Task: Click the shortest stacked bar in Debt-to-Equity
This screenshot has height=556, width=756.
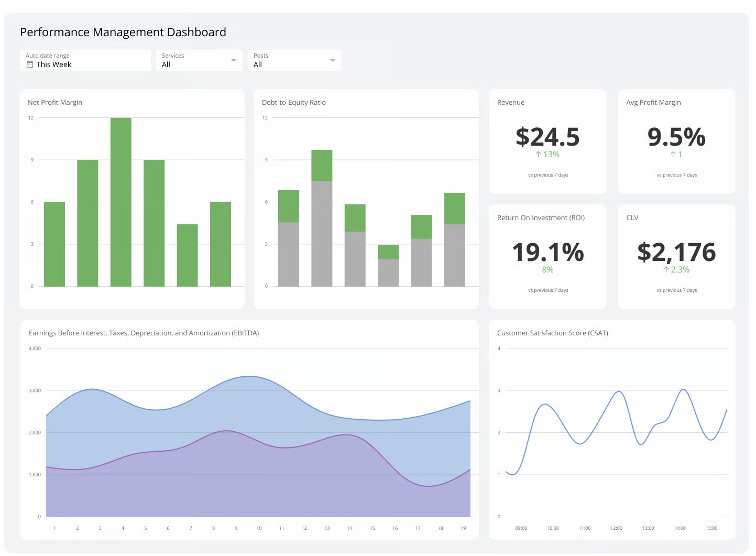Action: (x=388, y=266)
